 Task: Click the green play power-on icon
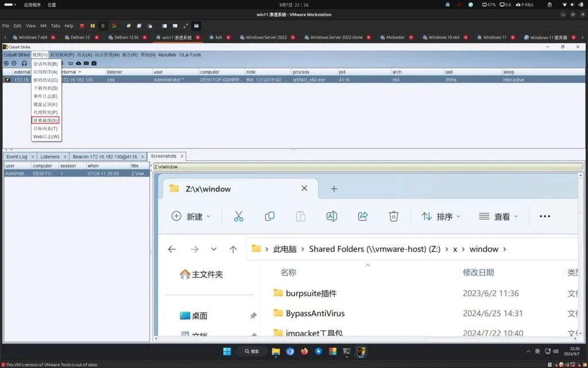point(103,26)
